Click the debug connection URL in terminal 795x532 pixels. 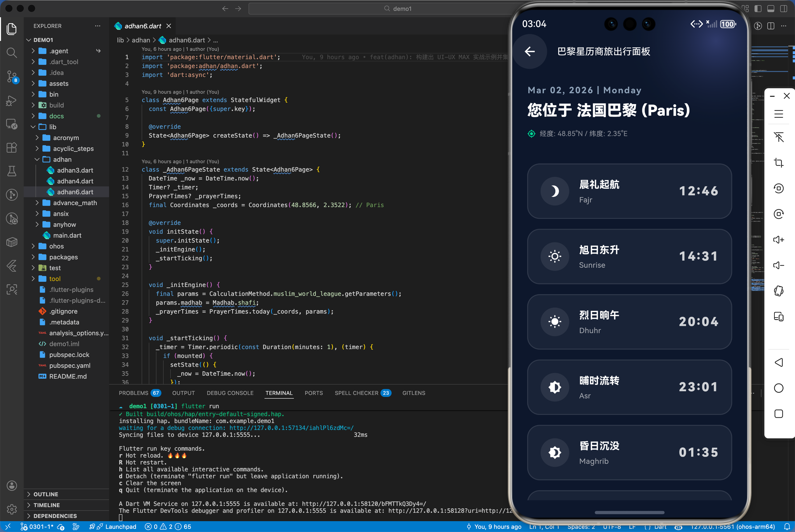click(291, 428)
